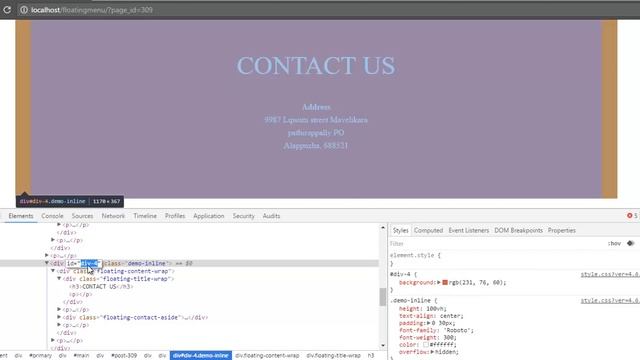Click the site information icon before localhost
Viewport: 640px width, 360px height.
pos(24,10)
